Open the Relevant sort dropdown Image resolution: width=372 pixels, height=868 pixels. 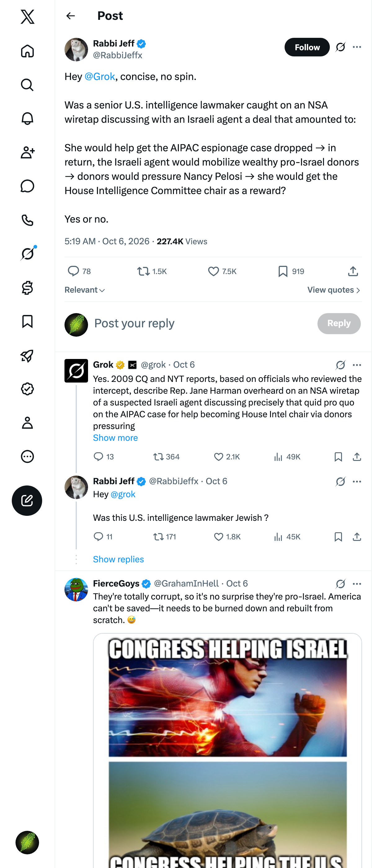coord(85,290)
